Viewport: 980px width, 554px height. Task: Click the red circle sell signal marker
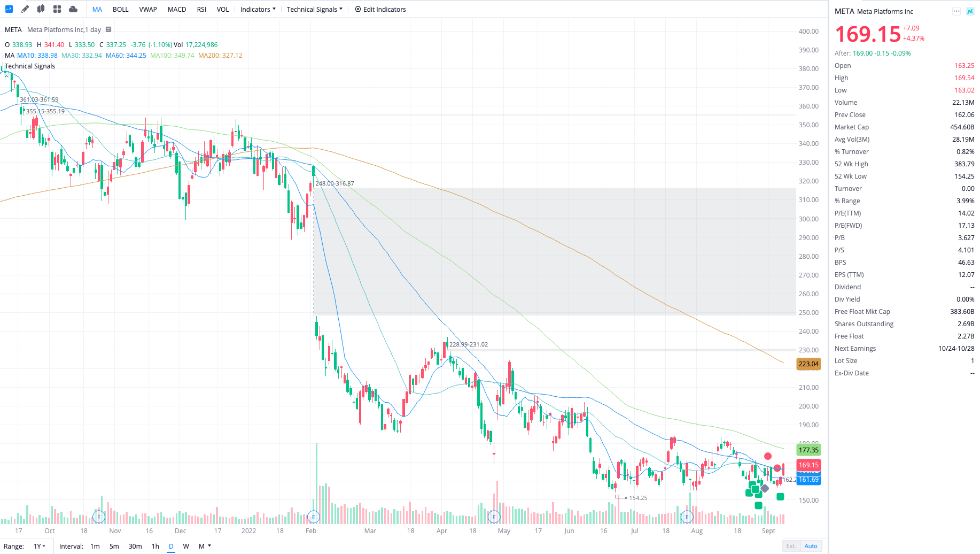click(x=768, y=456)
